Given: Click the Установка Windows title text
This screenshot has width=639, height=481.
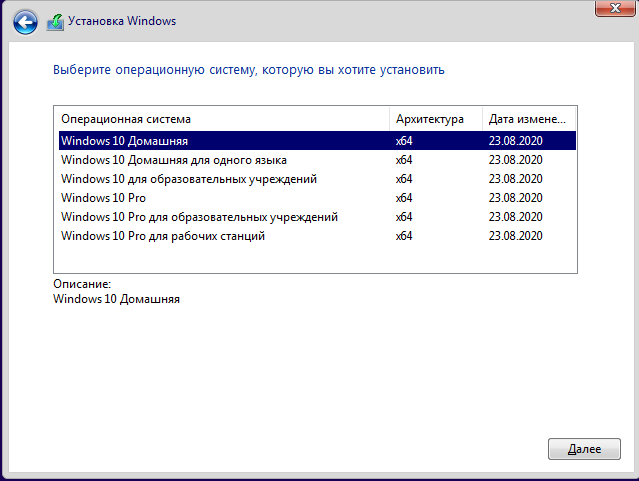Looking at the screenshot, I should click(122, 21).
